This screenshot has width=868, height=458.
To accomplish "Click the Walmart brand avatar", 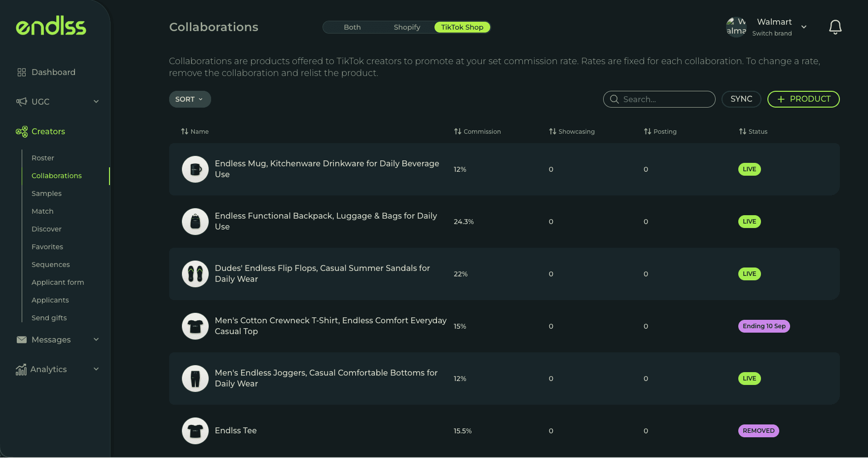I will click(x=736, y=27).
